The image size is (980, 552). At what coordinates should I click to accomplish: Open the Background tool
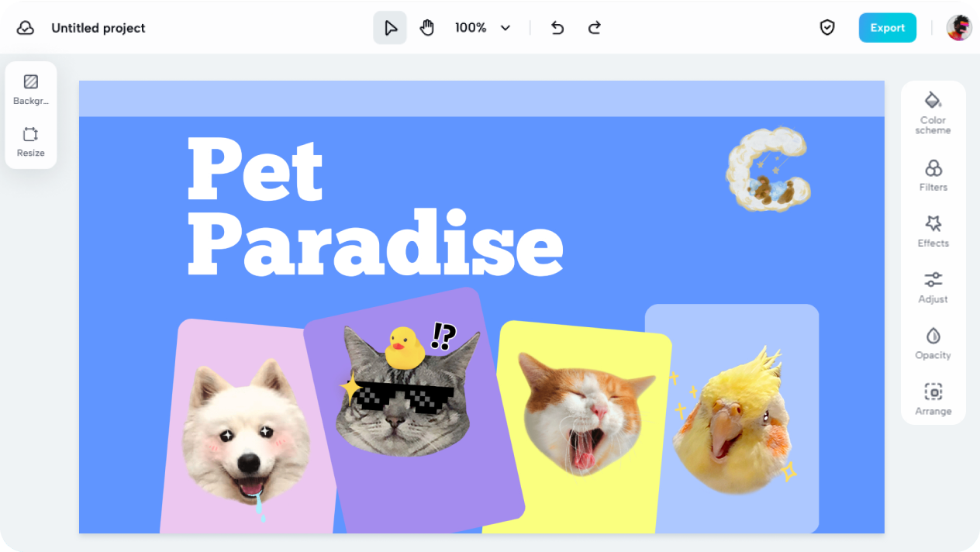[x=31, y=89]
